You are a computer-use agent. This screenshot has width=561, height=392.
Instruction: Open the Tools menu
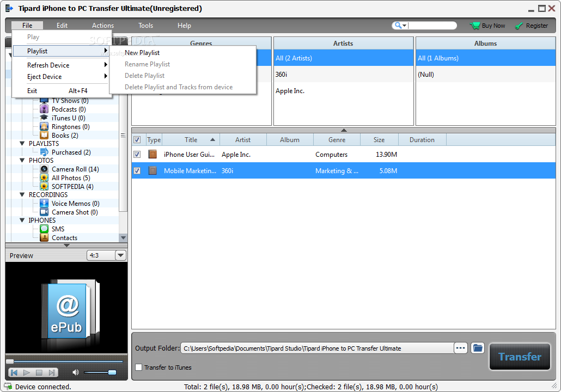pyautogui.click(x=145, y=26)
